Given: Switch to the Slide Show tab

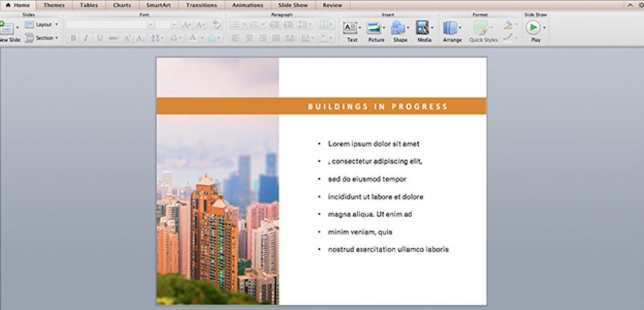Looking at the screenshot, I should 293,6.
